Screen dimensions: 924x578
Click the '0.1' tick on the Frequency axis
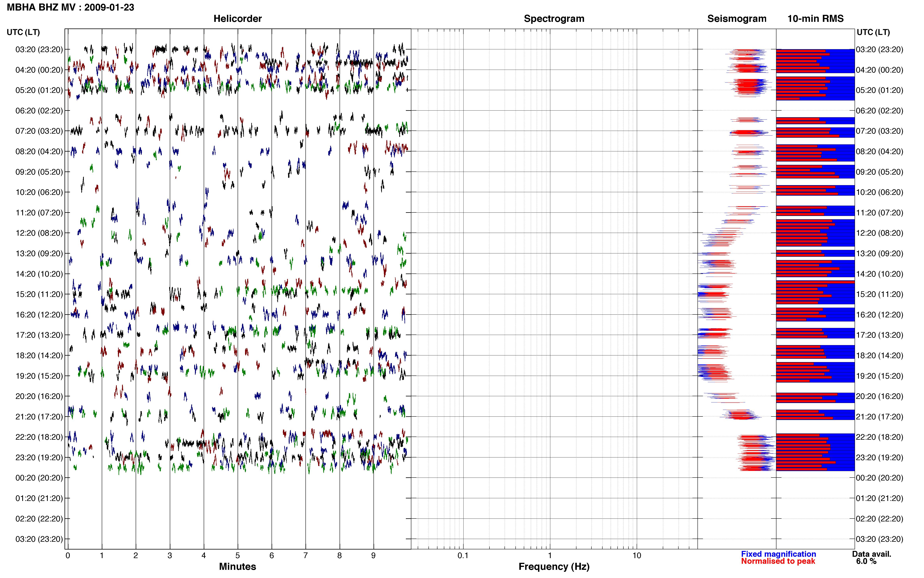click(x=463, y=555)
